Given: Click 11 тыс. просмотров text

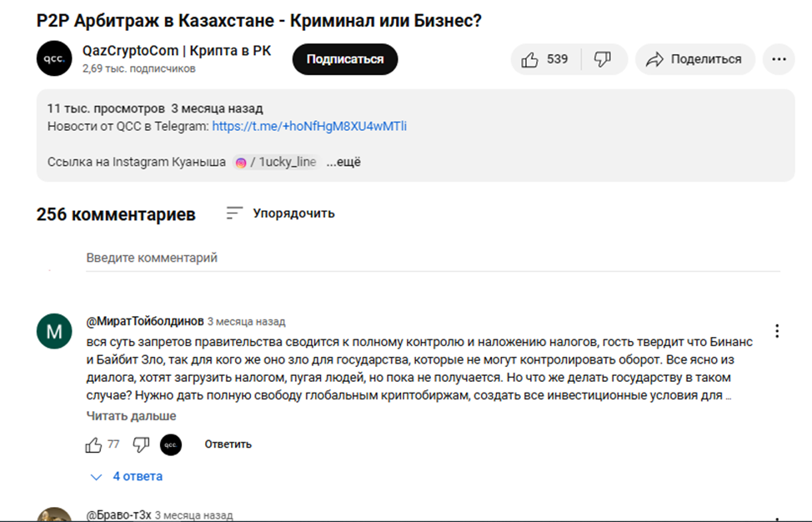Looking at the screenshot, I should (106, 108).
